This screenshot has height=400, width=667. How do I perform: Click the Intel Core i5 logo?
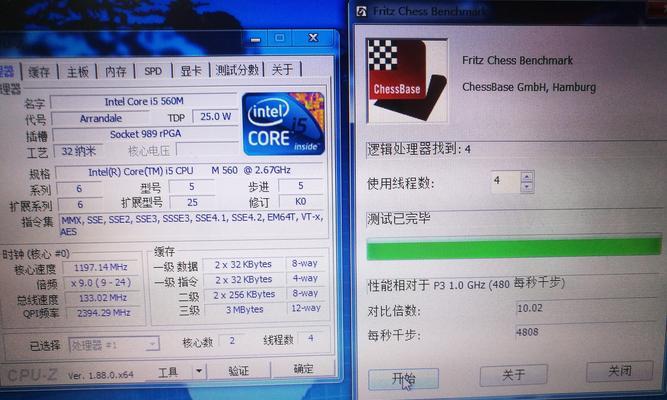(283, 123)
